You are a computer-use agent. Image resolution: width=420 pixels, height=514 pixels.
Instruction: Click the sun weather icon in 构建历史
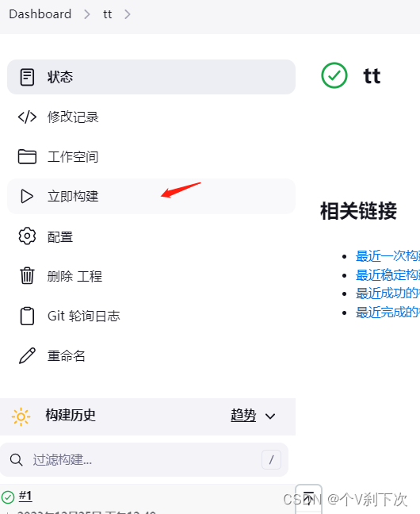click(x=21, y=416)
